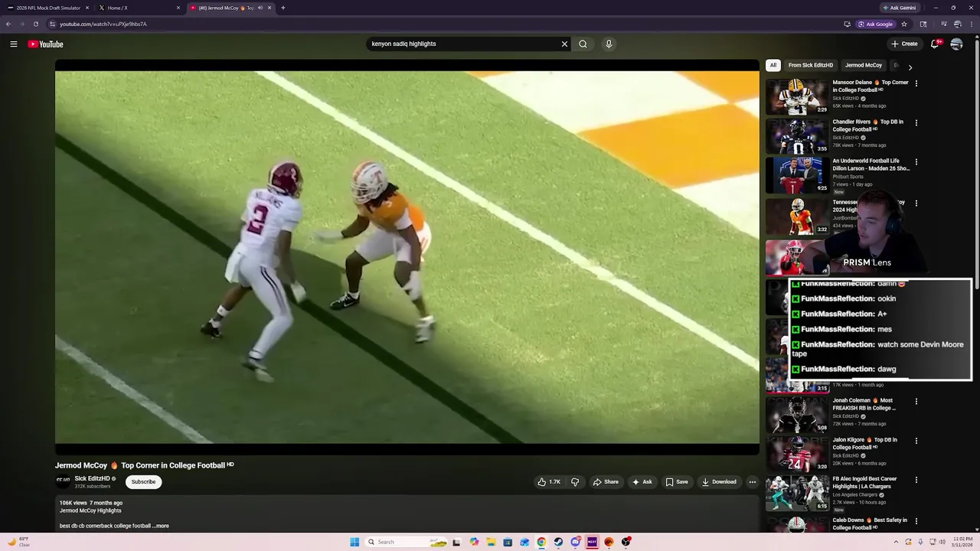
Task: Open the YouTube guide hamburger menu
Action: tap(14, 44)
